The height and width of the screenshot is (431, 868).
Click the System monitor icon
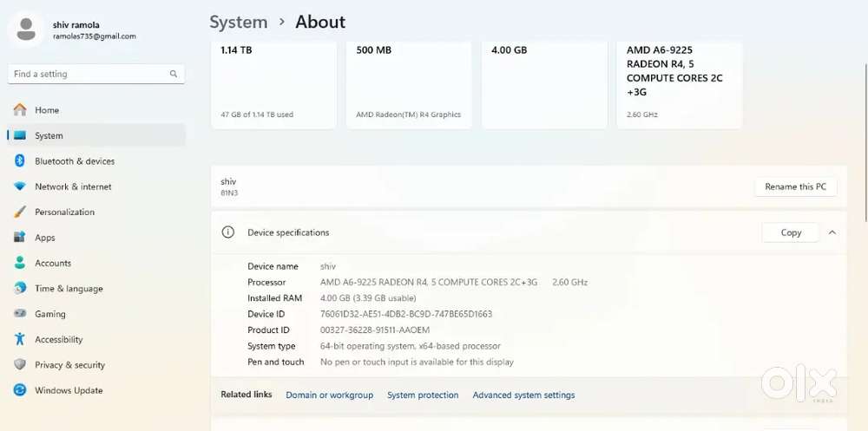(x=20, y=135)
